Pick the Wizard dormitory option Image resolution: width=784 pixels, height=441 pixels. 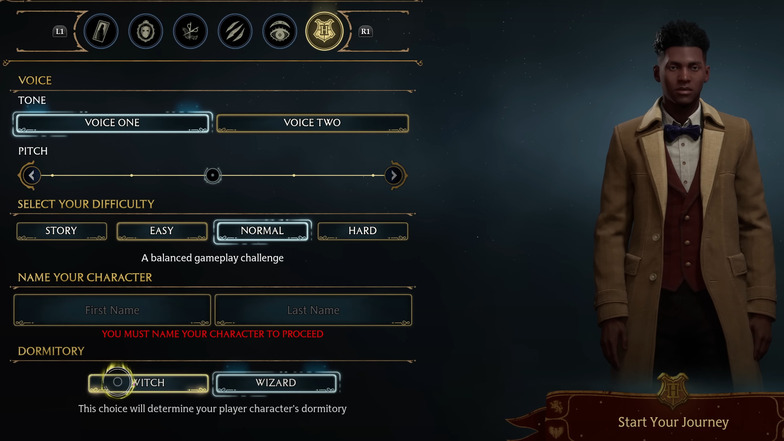point(276,383)
